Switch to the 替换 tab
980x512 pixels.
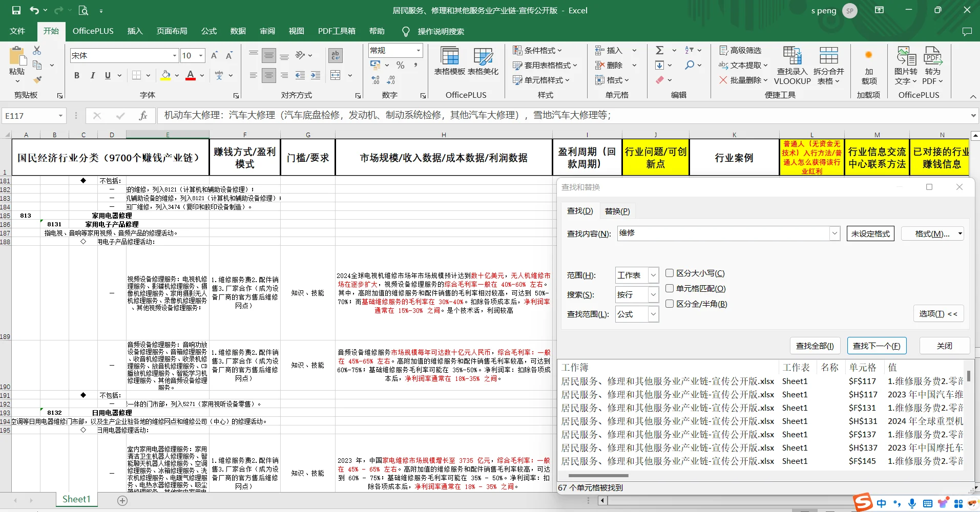tap(617, 210)
